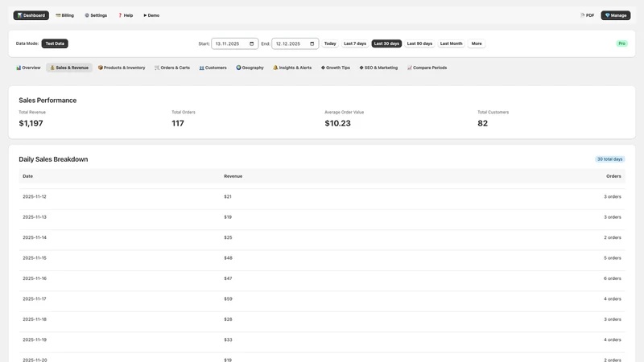Click the Total Orders value 117
Screen dimensions: 644x362
coord(178,123)
